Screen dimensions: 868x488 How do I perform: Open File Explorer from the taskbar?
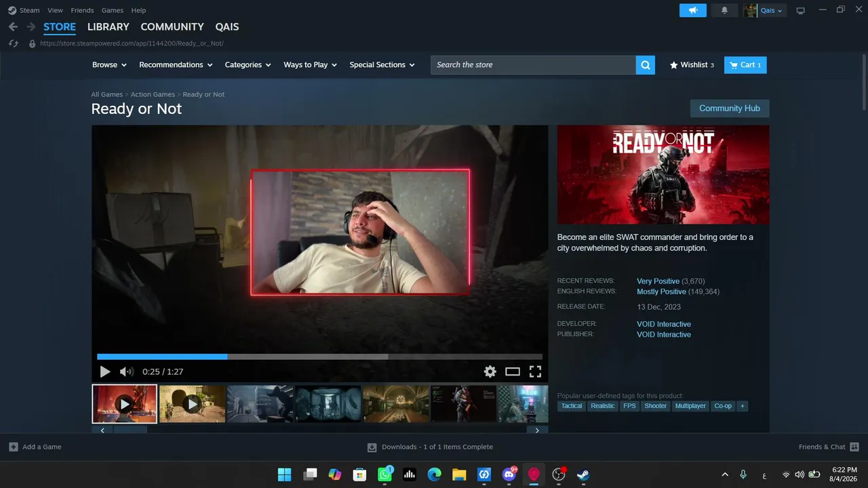[459, 474]
